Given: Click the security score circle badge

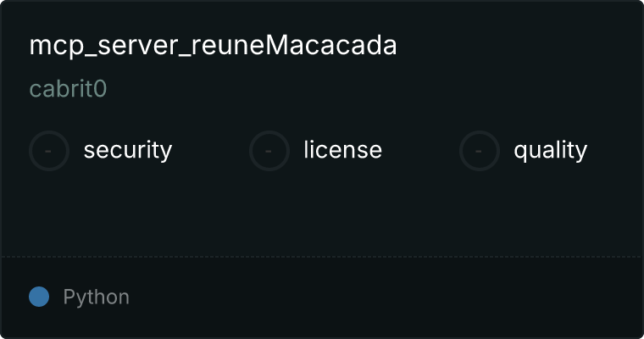Looking at the screenshot, I should click(49, 151).
